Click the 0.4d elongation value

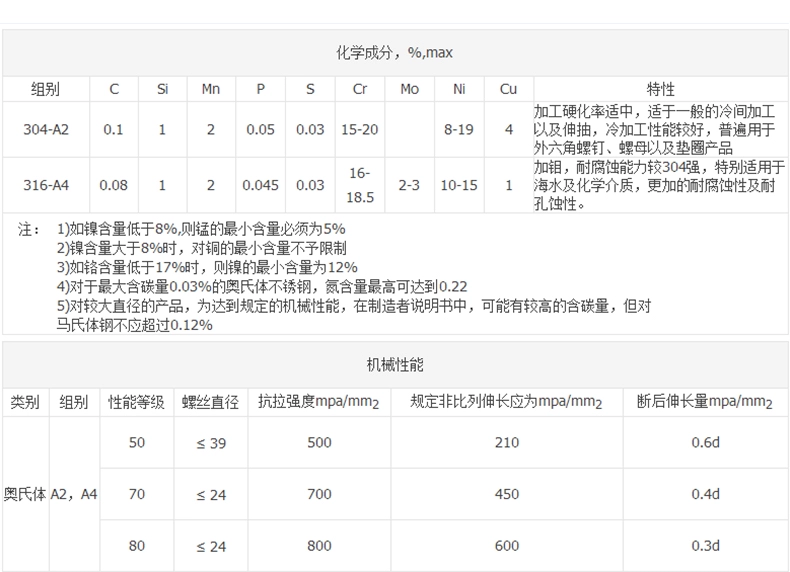pos(705,494)
